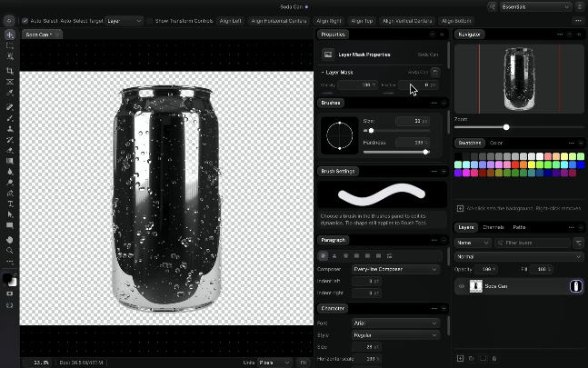Select the Pen tool
This screenshot has height=368, width=588.
coord(10,194)
